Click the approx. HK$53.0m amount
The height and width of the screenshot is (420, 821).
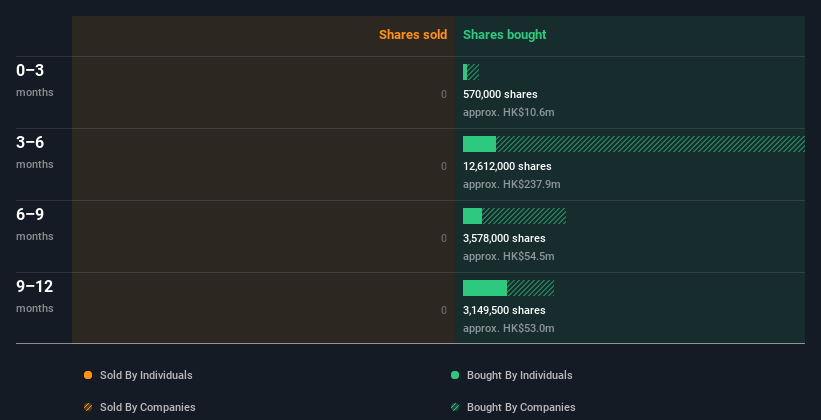508,328
